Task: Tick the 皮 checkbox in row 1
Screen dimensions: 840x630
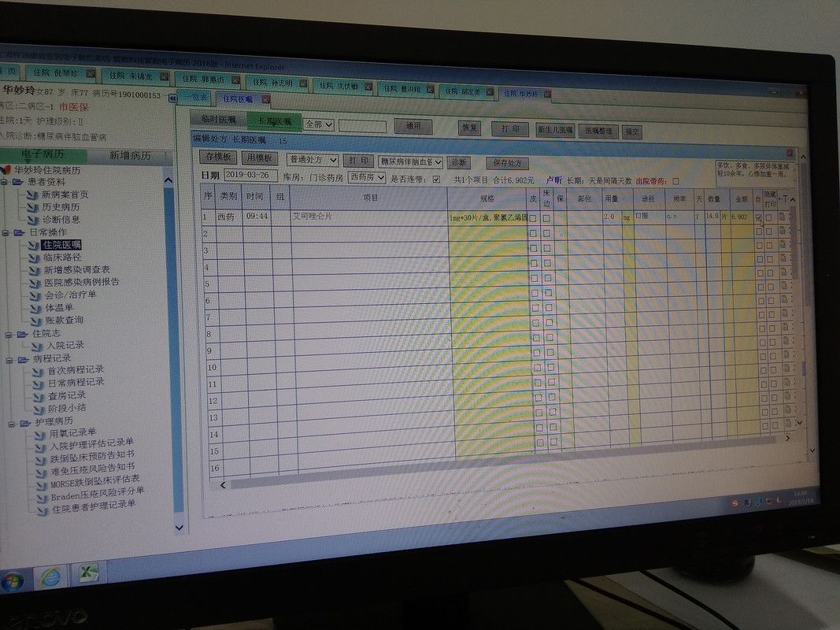Action: [x=532, y=219]
